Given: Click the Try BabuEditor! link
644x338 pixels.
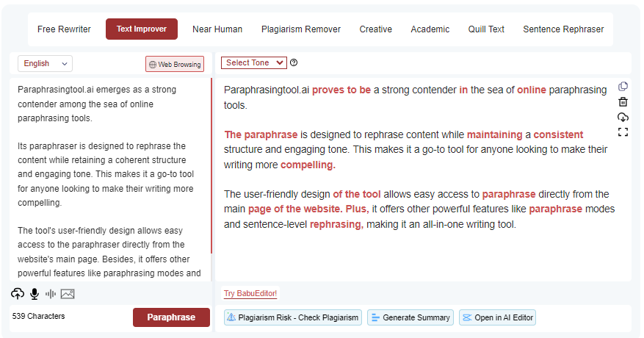Looking at the screenshot, I should (250, 293).
